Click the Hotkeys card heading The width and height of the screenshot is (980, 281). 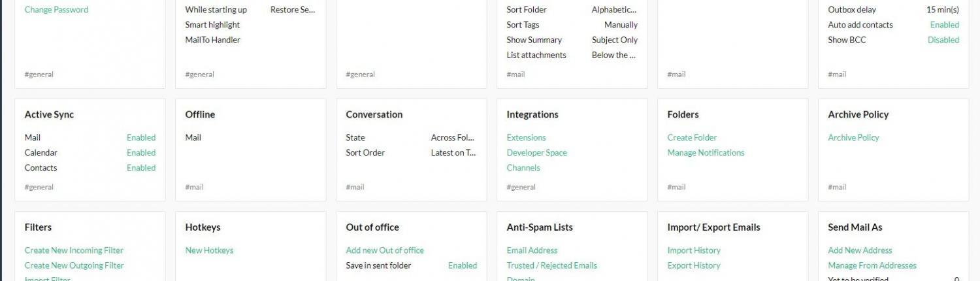pyautogui.click(x=203, y=228)
